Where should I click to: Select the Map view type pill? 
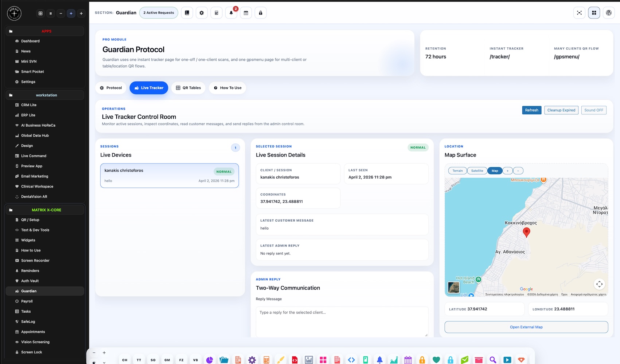point(495,171)
